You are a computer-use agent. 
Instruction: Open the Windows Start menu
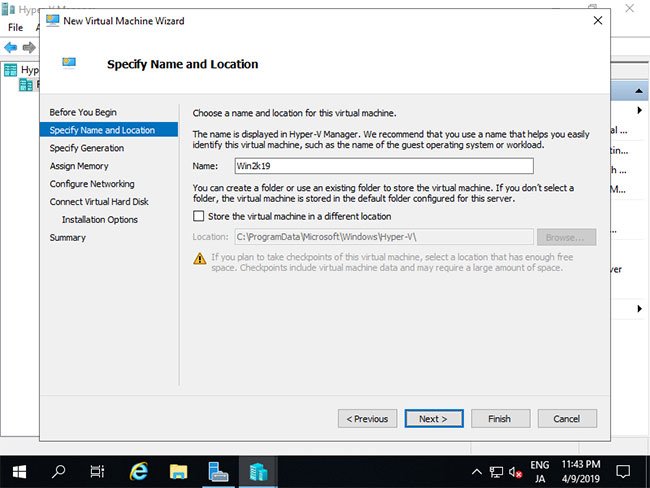coord(19,472)
